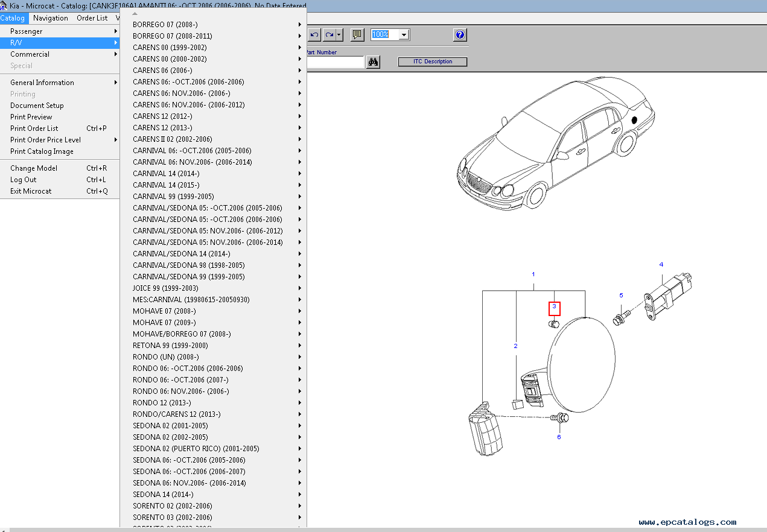Open the Navigation menu

point(50,17)
